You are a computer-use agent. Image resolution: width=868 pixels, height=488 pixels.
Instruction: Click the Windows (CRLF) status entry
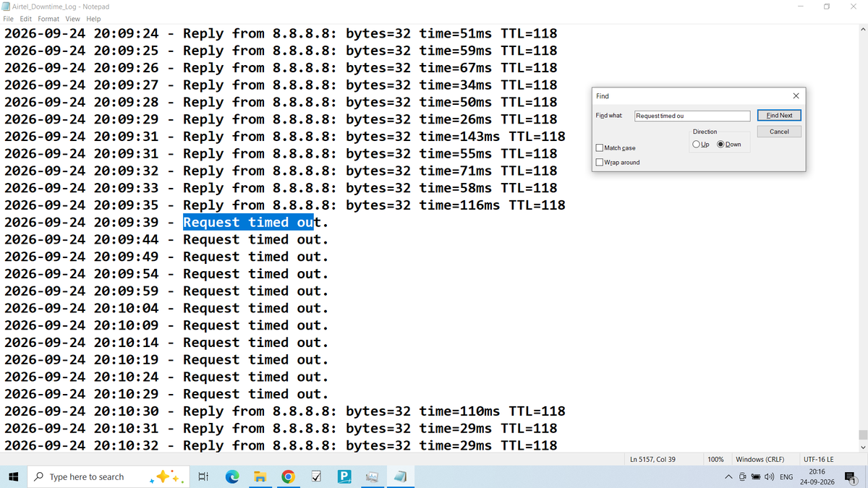coord(759,459)
